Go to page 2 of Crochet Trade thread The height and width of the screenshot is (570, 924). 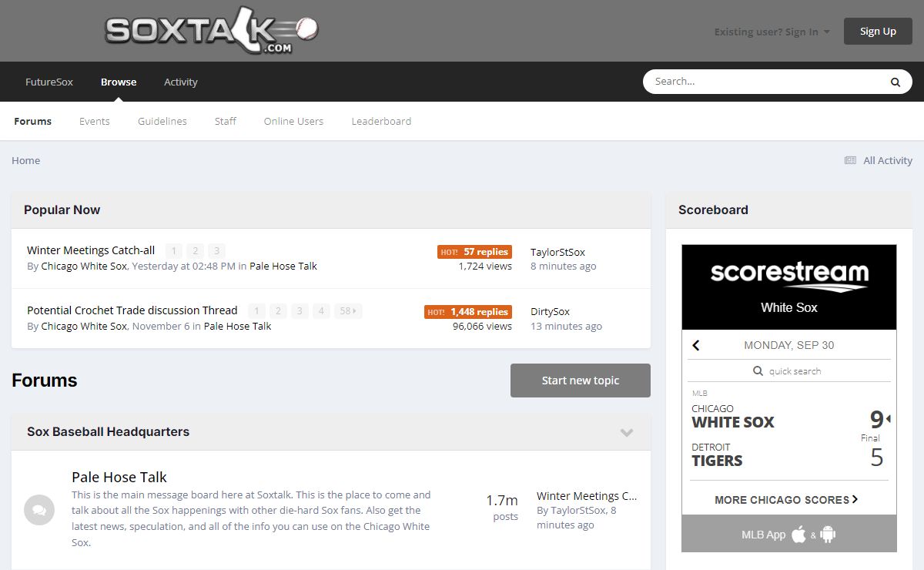click(278, 311)
